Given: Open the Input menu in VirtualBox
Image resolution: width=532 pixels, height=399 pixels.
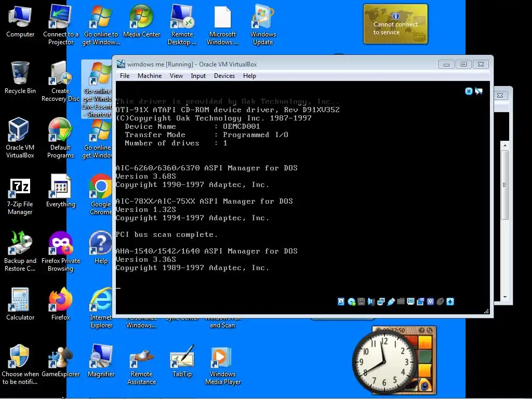Looking at the screenshot, I should tap(198, 76).
